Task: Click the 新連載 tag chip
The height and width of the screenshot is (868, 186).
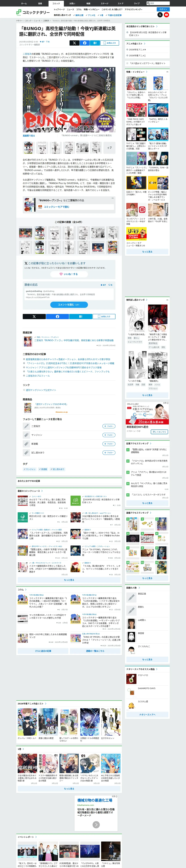Action: [x=43, y=469]
